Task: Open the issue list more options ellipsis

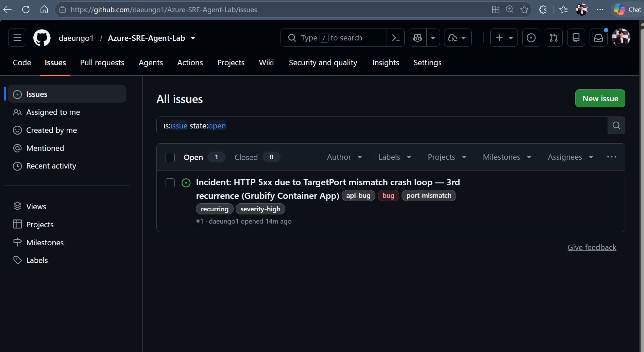Action: (612, 157)
